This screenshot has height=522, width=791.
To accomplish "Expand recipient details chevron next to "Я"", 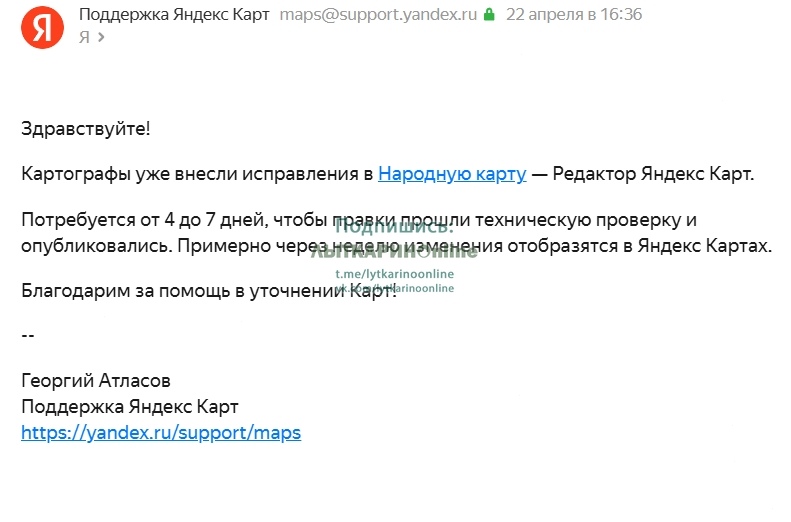I will [101, 37].
